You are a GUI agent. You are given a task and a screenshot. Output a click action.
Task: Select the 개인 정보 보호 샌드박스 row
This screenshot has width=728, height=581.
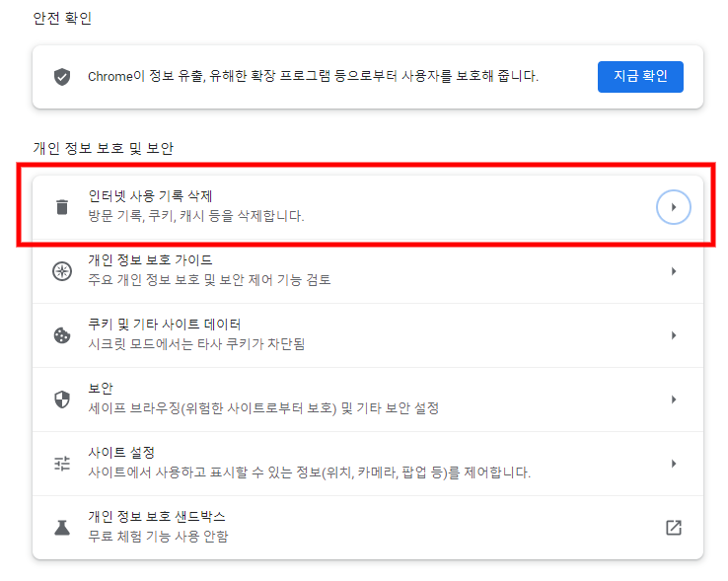tap(368, 528)
